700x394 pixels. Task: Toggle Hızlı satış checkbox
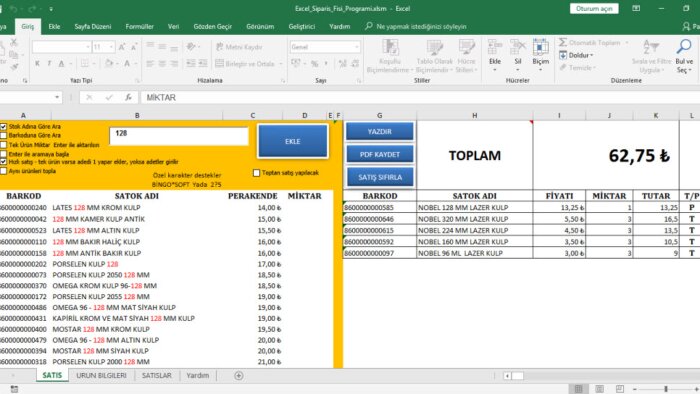tap(4, 162)
